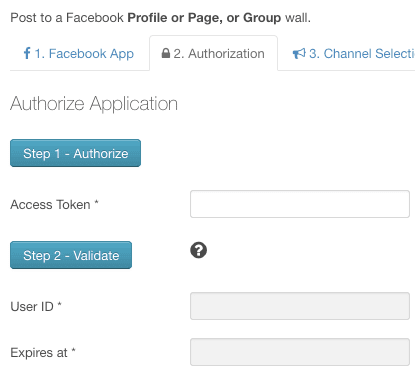Viewport: 415px width, 386px height.
Task: Open the 1. Facebook App tab
Action: point(79,53)
